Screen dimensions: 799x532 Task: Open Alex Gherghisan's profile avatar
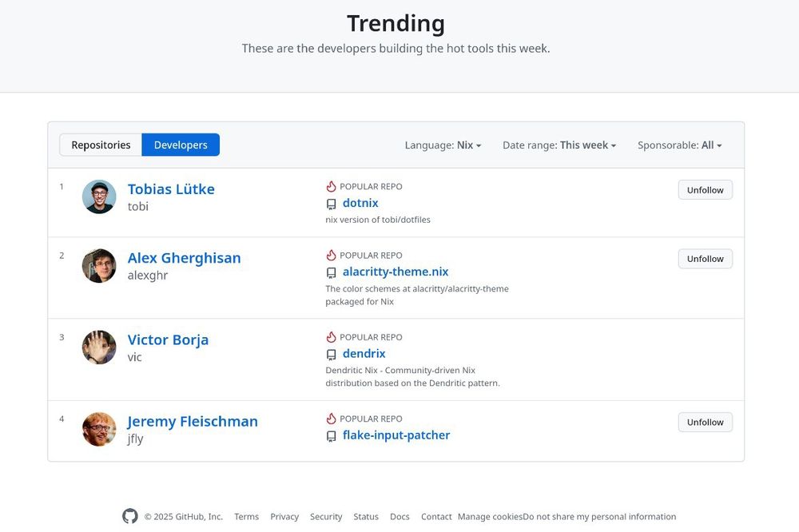(x=99, y=266)
